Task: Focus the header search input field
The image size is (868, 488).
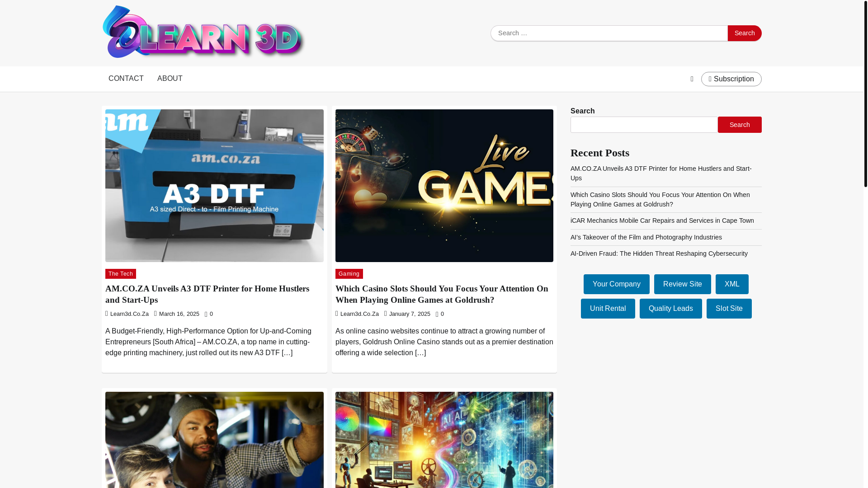Action: coord(609,33)
